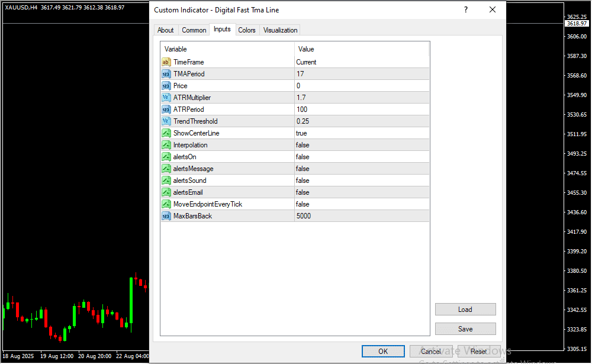Click the ShowCenterLine boolean icon
Screen dimensions: 592x364
point(166,133)
